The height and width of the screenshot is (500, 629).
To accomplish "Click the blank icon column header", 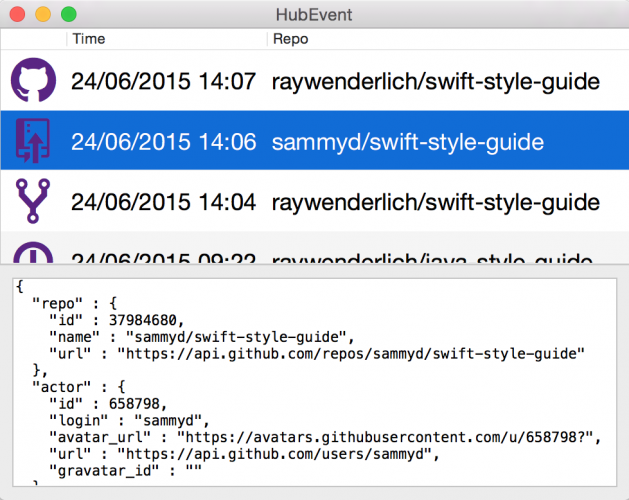I will point(34,39).
